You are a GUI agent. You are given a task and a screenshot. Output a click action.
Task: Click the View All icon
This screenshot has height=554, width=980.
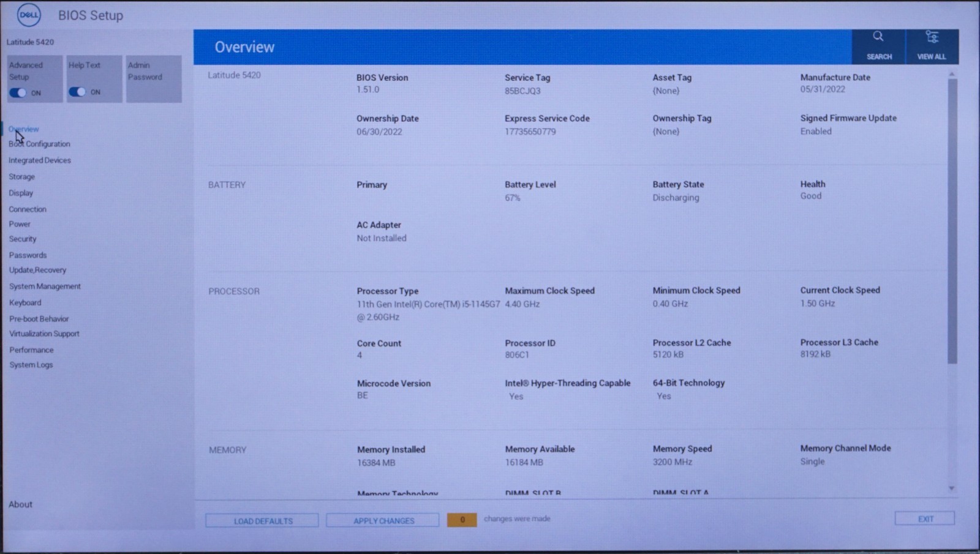(x=932, y=46)
